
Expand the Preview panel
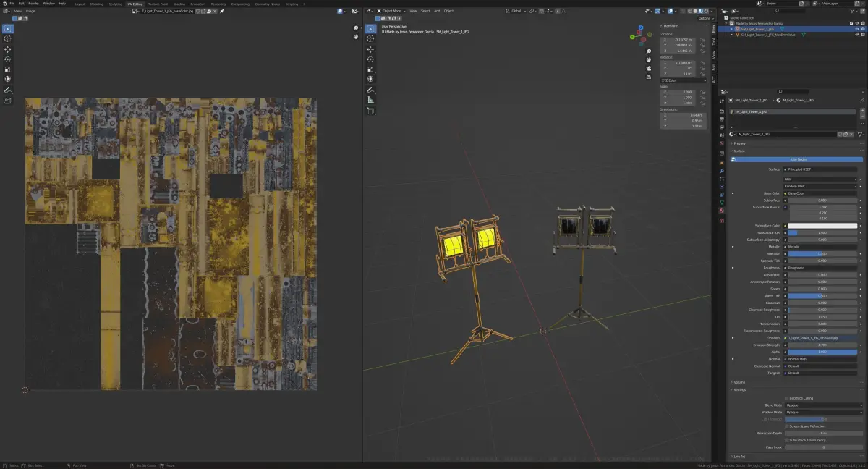coord(739,143)
